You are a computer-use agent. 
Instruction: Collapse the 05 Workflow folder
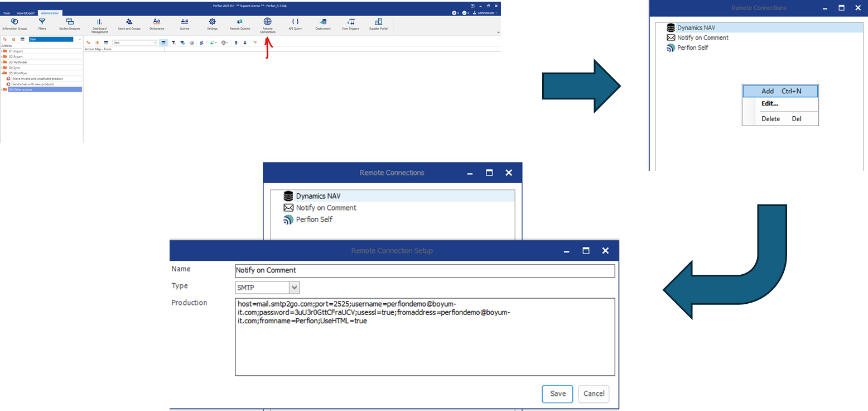(x=3, y=73)
